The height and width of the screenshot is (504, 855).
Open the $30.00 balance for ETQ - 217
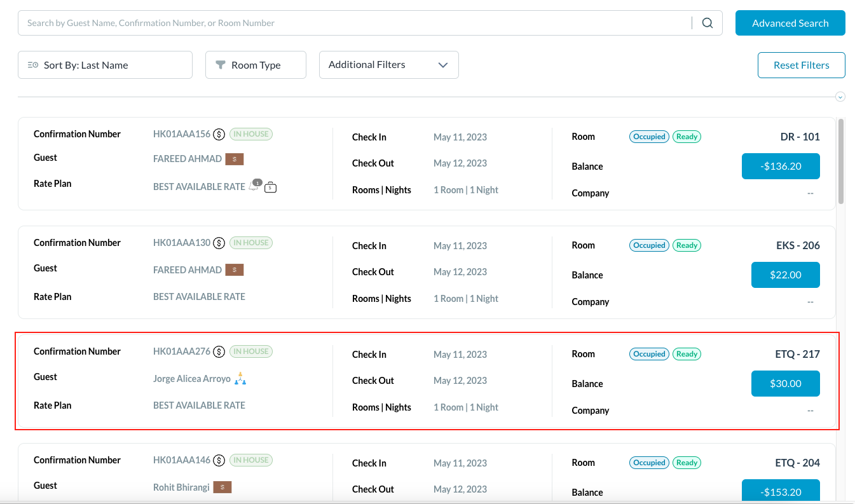point(785,384)
